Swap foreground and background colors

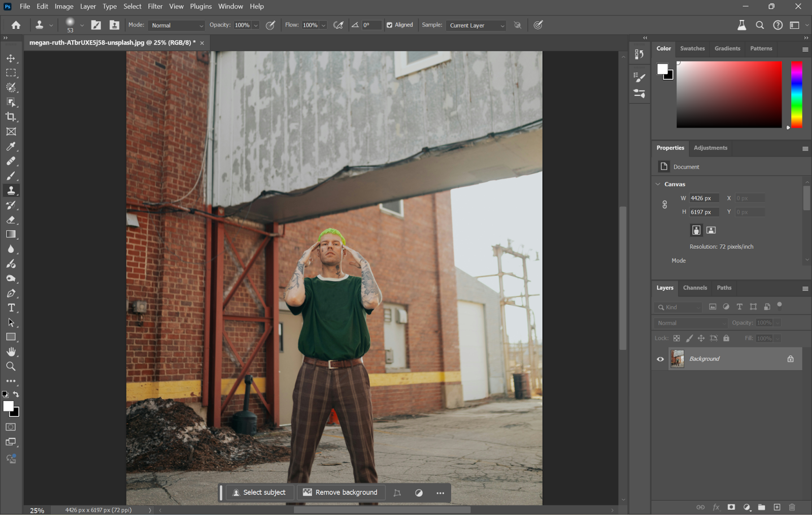click(16, 394)
